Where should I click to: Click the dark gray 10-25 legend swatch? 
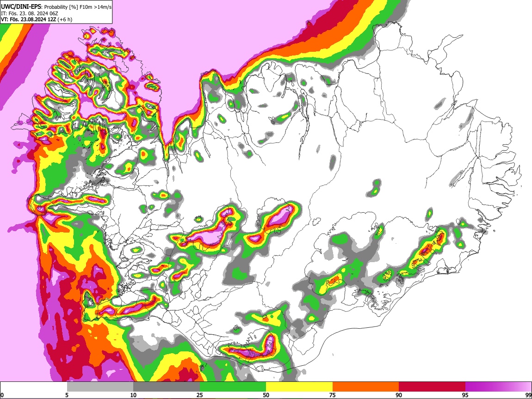point(167,387)
